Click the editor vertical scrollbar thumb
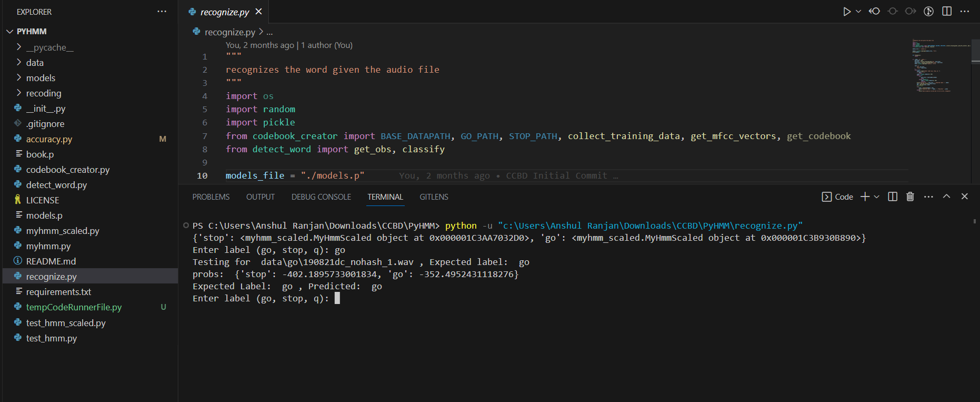 pyautogui.click(x=976, y=51)
